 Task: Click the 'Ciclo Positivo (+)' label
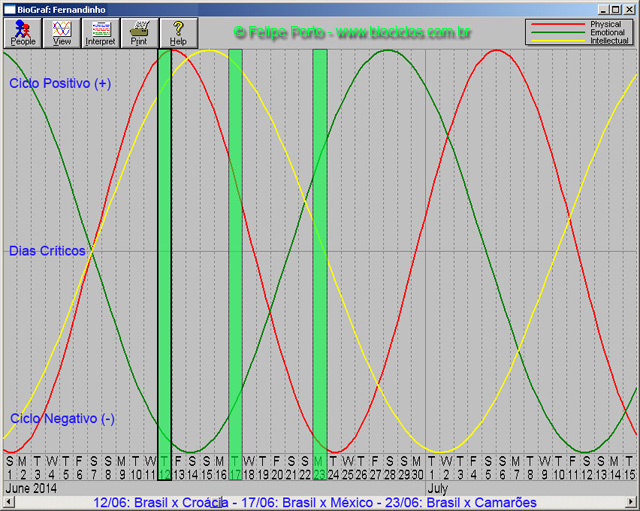coord(60,83)
